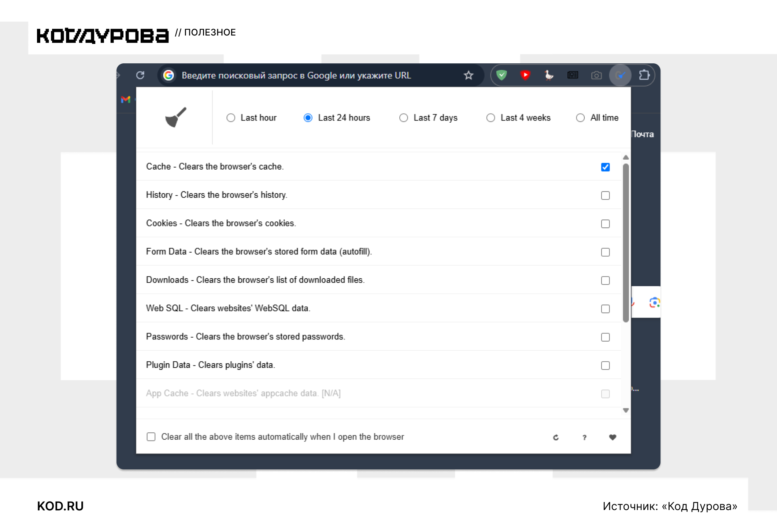777x532 pixels.
Task: Enable the Plugin Data checkbox
Action: tap(605, 365)
